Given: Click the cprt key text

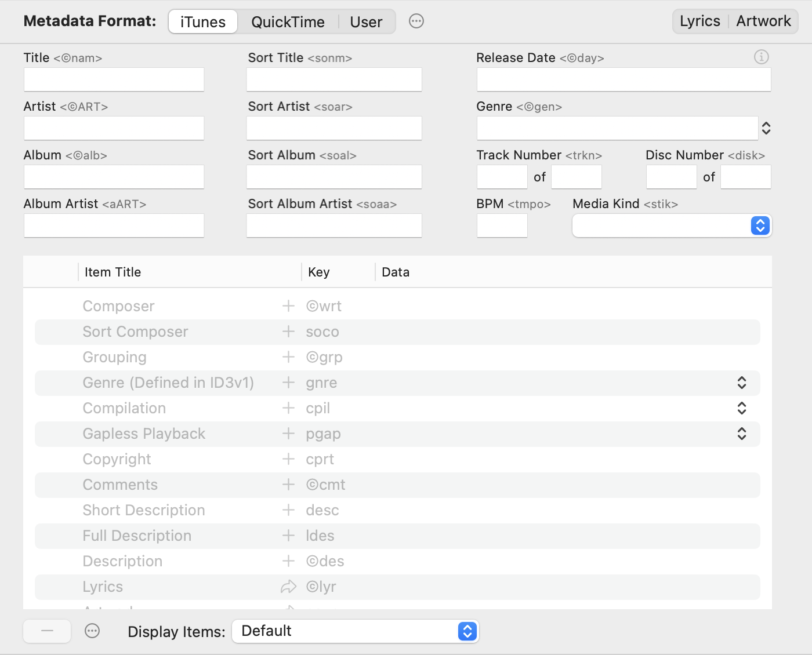Looking at the screenshot, I should 320,460.
